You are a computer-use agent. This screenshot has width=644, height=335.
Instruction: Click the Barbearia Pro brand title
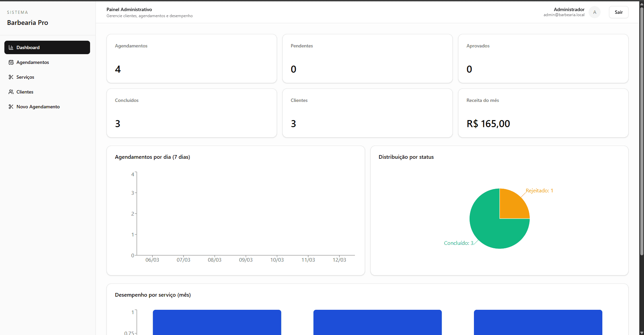point(28,23)
